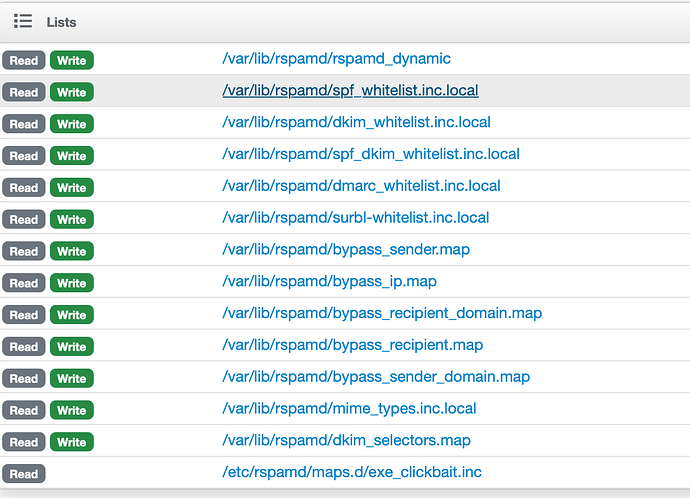690x498 pixels.
Task: Click Write badge for bypass_sender.map row
Action: pyautogui.click(x=71, y=251)
